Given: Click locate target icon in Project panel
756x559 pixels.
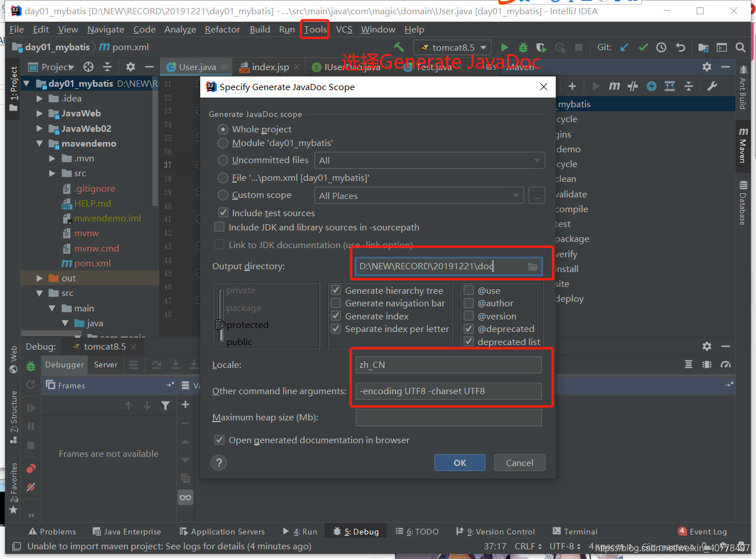Looking at the screenshot, I should tap(88, 67).
